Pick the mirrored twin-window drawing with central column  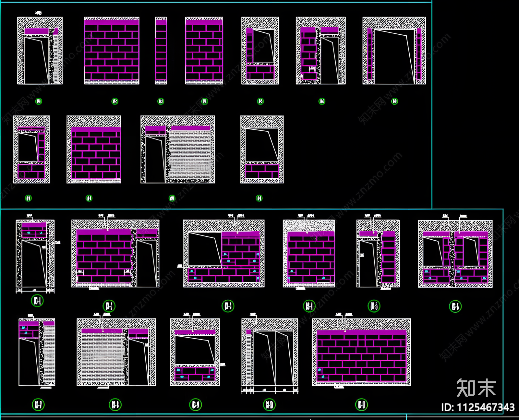pyautogui.click(x=455, y=254)
